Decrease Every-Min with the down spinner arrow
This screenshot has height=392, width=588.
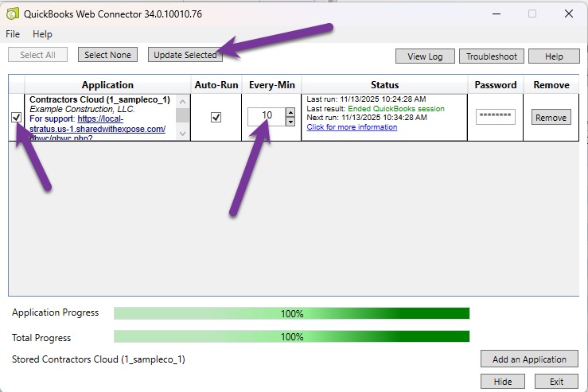pos(290,122)
